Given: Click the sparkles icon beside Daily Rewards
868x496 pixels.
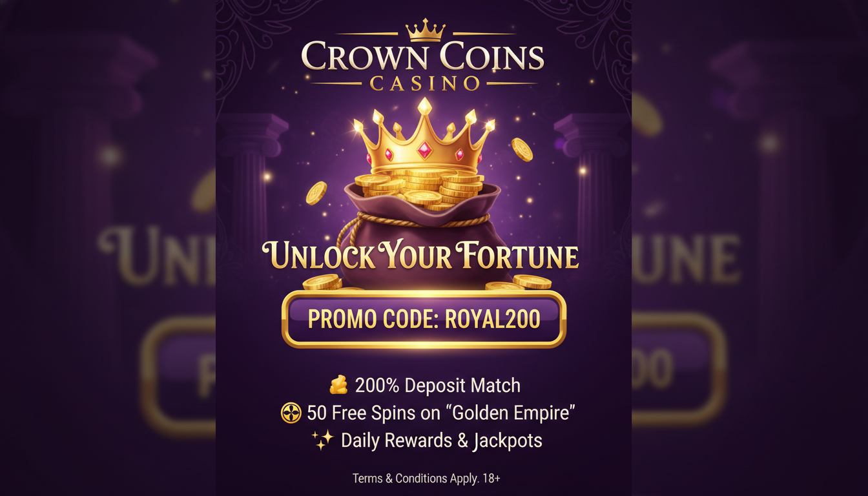Looking at the screenshot, I should click(x=322, y=439).
